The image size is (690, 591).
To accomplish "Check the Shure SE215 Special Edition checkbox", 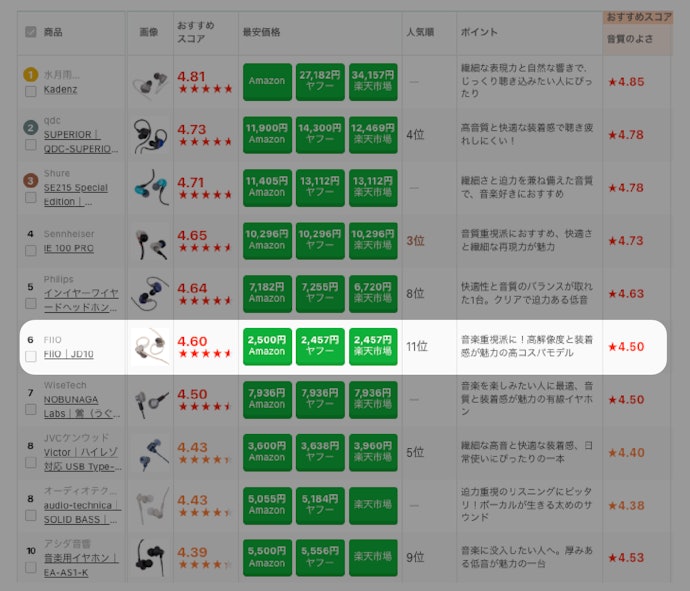I will click(31, 197).
